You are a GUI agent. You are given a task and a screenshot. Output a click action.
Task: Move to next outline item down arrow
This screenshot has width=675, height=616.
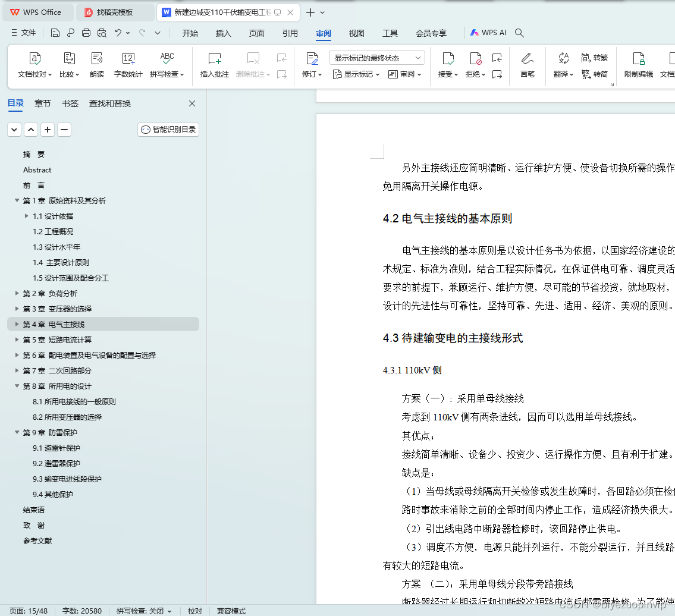14,130
